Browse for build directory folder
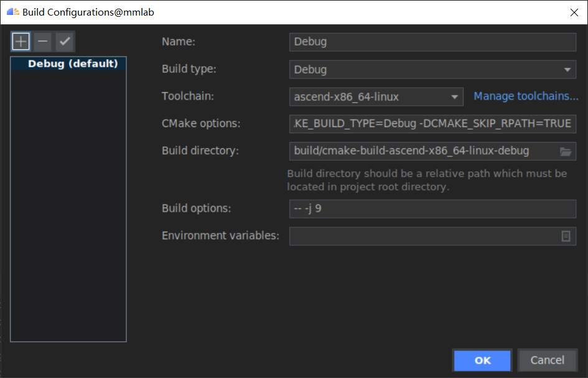Viewport: 588px width, 378px height. click(566, 151)
